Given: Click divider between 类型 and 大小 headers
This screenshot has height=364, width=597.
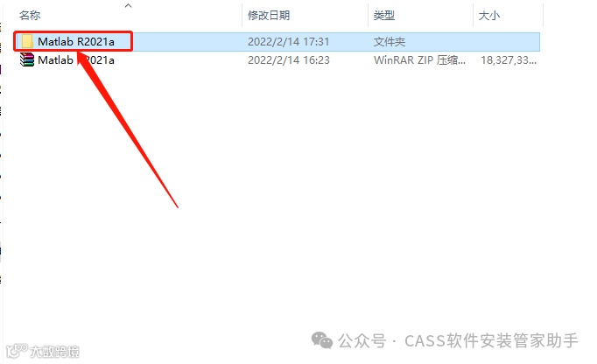Looking at the screenshot, I should coord(473,15).
